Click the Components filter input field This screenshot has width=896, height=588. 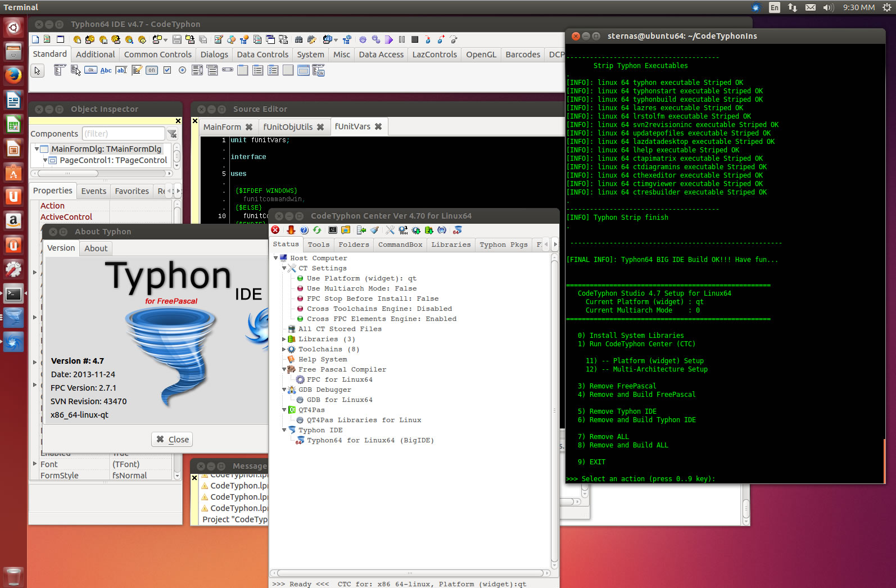pyautogui.click(x=124, y=134)
